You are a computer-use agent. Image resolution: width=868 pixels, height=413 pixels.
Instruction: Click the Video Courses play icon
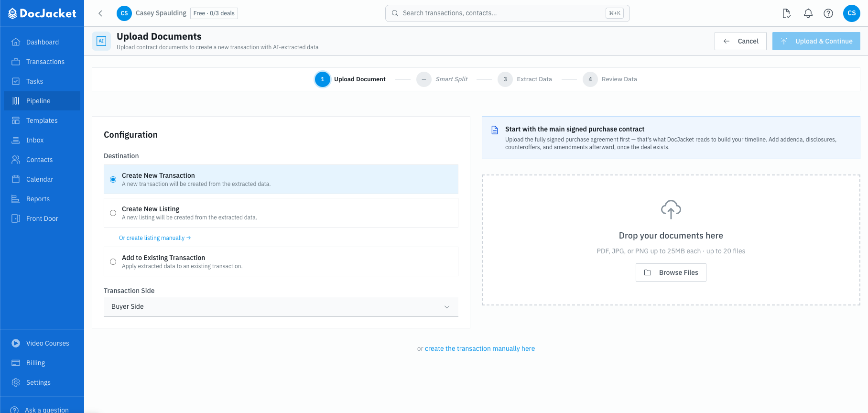[16, 343]
